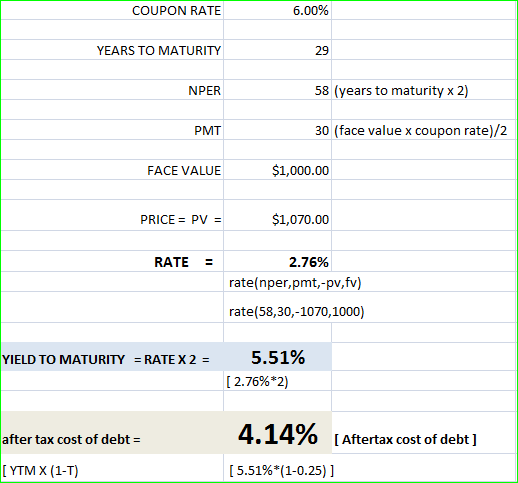Select the FACE VALUE label cell
The height and width of the screenshot is (483, 518).
point(184,171)
